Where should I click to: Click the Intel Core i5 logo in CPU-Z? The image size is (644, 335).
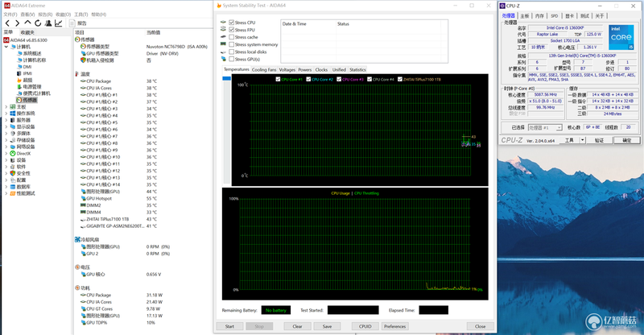621,37
